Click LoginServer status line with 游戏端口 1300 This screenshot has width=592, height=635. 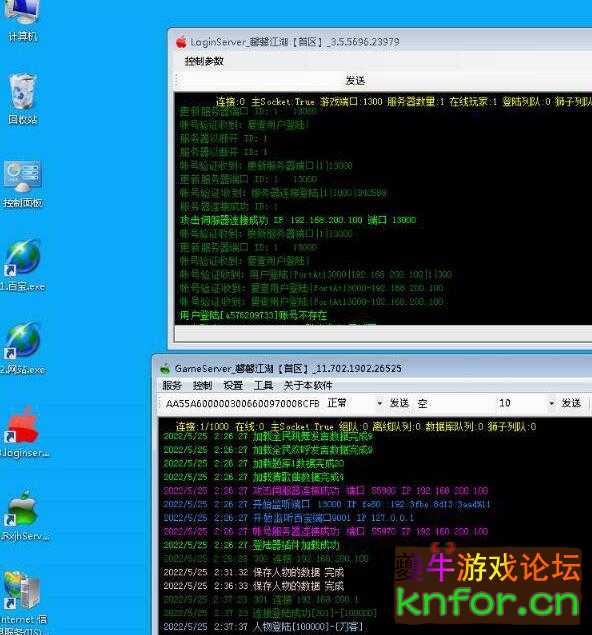point(403,101)
